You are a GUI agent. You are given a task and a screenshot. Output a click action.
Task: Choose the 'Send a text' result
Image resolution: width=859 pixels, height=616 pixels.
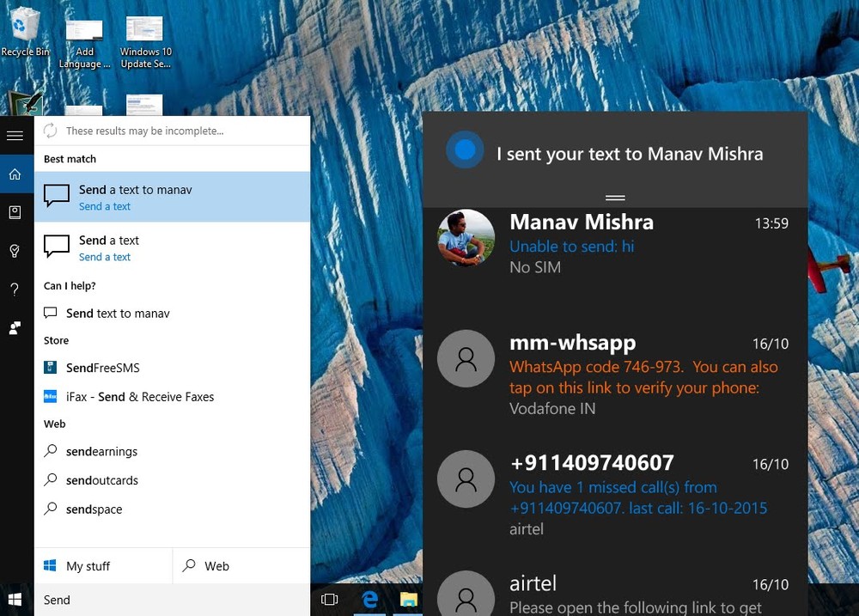click(172, 247)
